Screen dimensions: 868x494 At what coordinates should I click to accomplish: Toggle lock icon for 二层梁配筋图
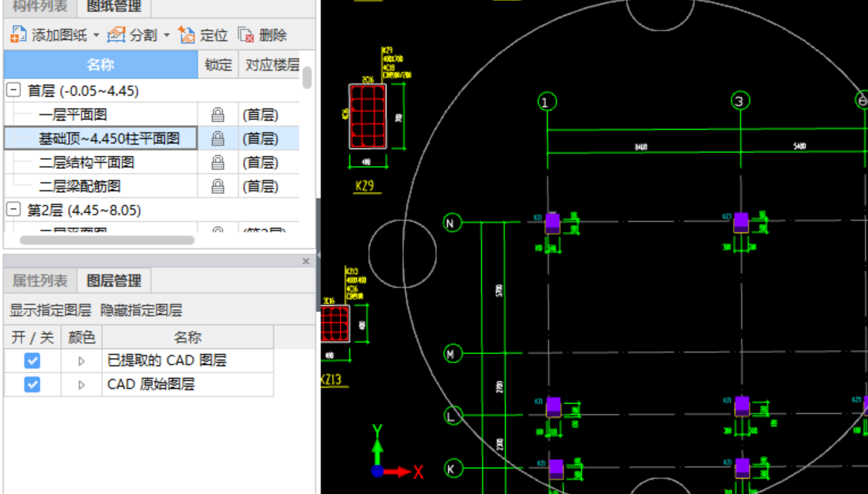218,186
